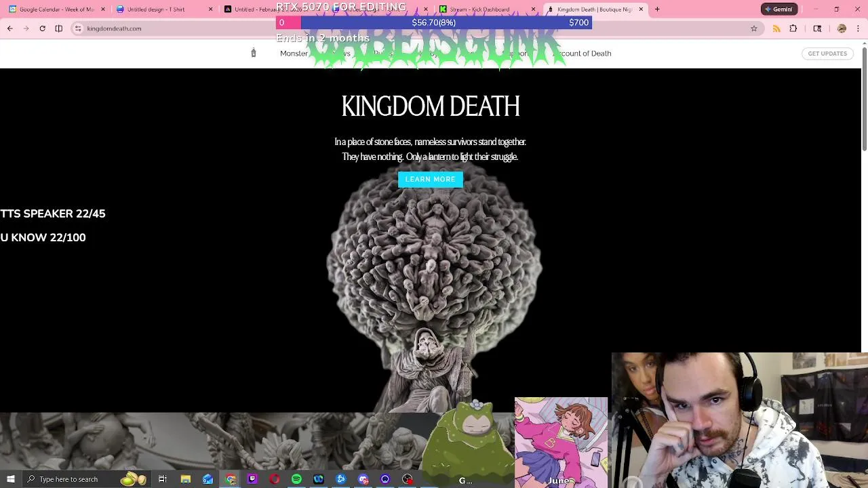
Task: Reload the Kingdom Death page
Action: coord(42,28)
